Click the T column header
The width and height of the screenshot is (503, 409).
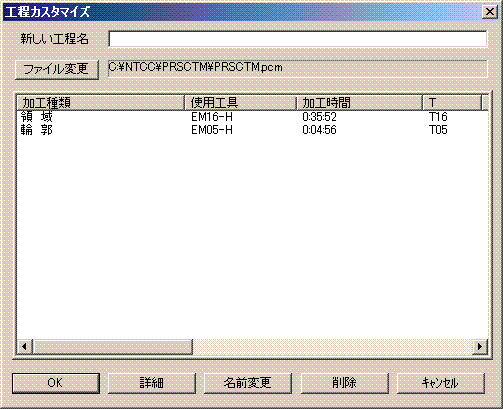(452, 103)
